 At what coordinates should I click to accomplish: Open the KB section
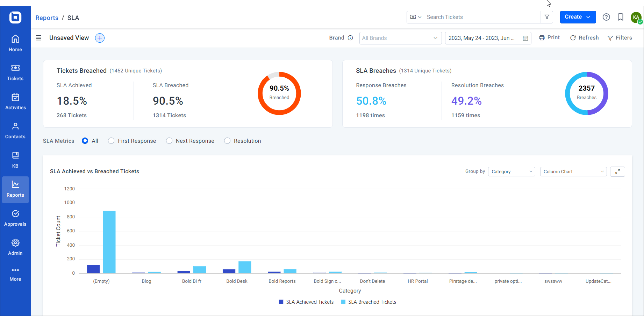[x=15, y=160]
